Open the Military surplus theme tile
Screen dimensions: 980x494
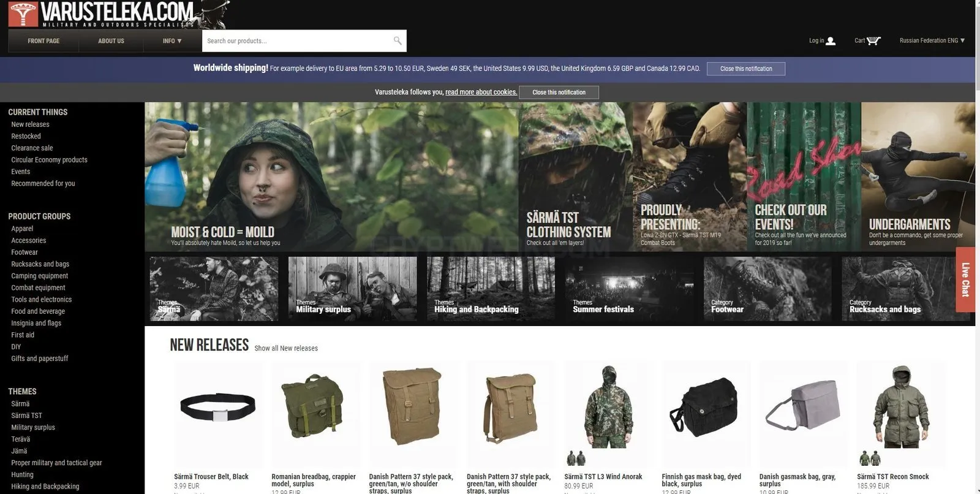pos(352,289)
